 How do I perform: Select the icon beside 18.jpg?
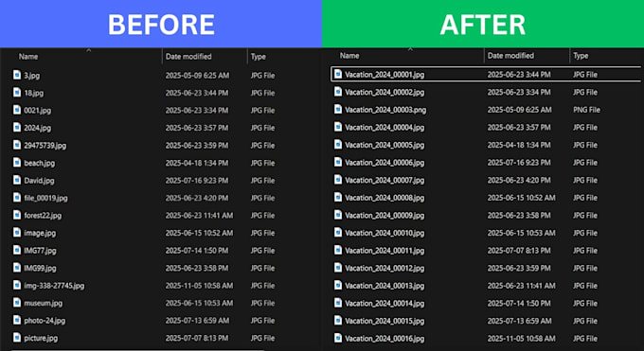(x=17, y=93)
